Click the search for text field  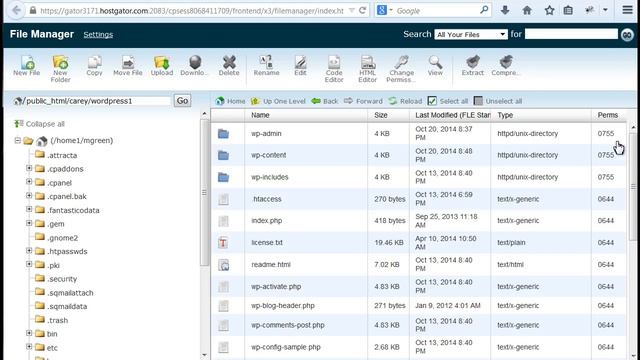(x=571, y=34)
